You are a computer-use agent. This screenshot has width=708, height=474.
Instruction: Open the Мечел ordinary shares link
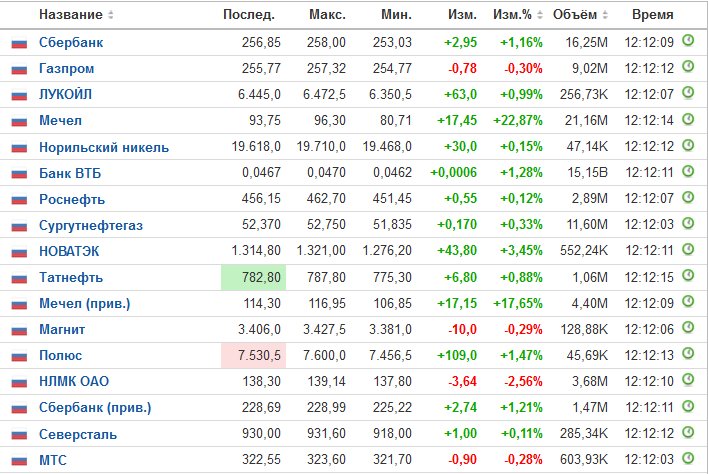[60, 121]
